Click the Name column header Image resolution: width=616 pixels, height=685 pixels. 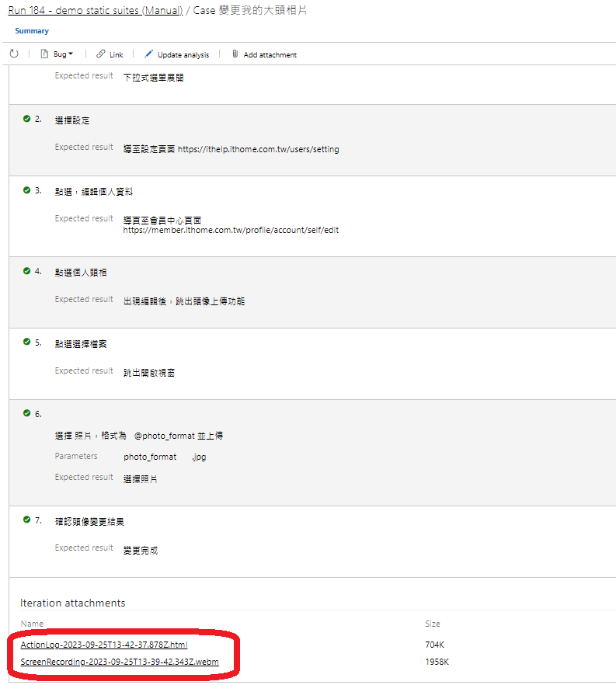tap(32, 624)
